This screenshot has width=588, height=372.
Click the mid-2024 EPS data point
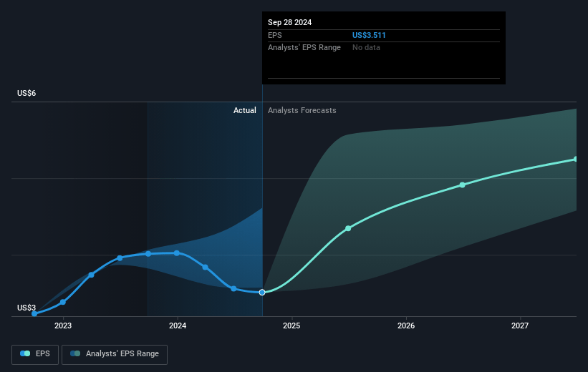(233, 288)
